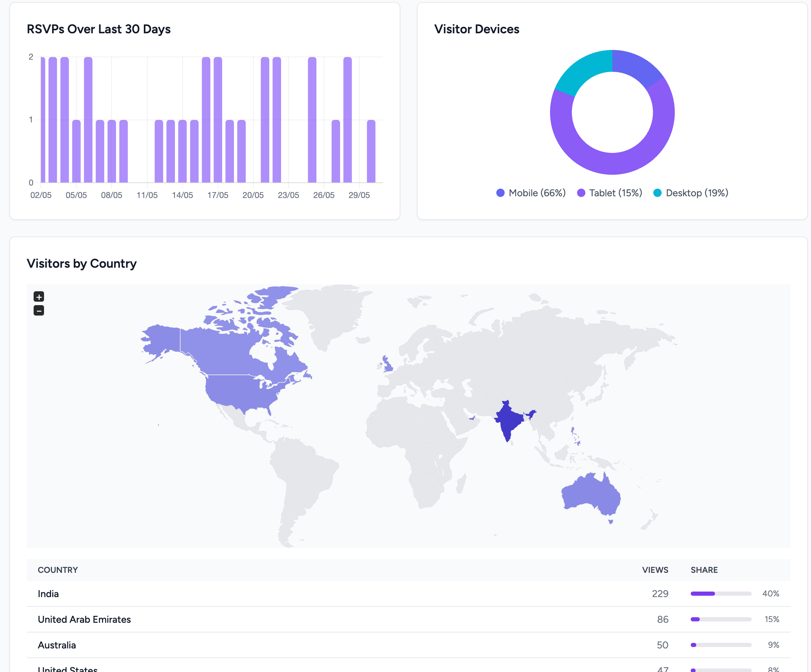Select the Australia table row name
Image resolution: width=811 pixels, height=672 pixels.
(57, 645)
